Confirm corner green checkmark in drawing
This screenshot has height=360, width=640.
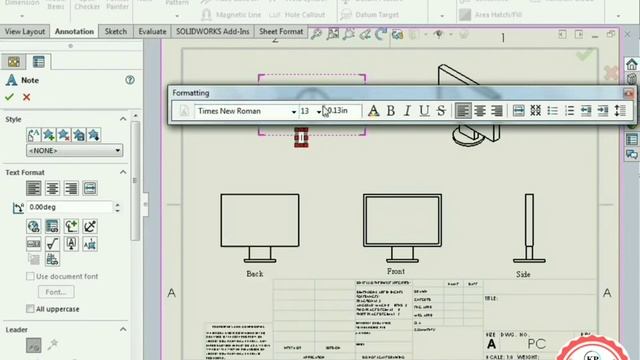[585, 54]
